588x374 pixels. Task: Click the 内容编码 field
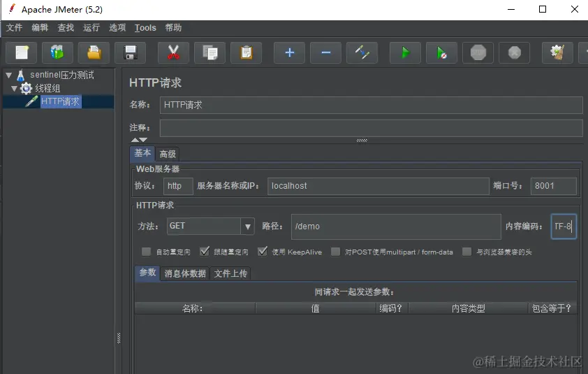[564, 226]
